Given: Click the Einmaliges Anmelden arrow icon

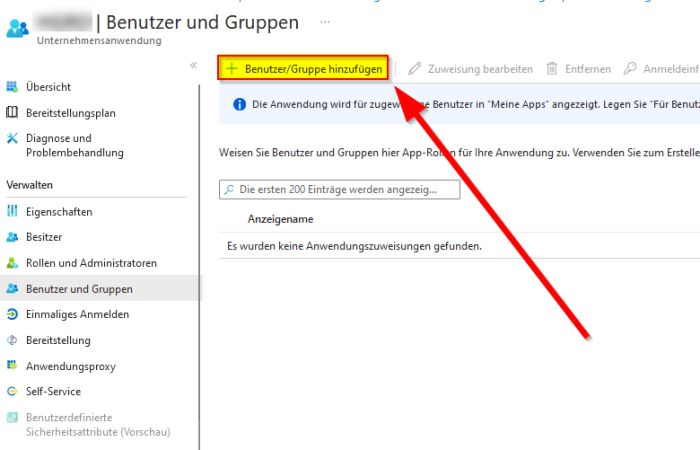Looking at the screenshot, I should point(12,314).
